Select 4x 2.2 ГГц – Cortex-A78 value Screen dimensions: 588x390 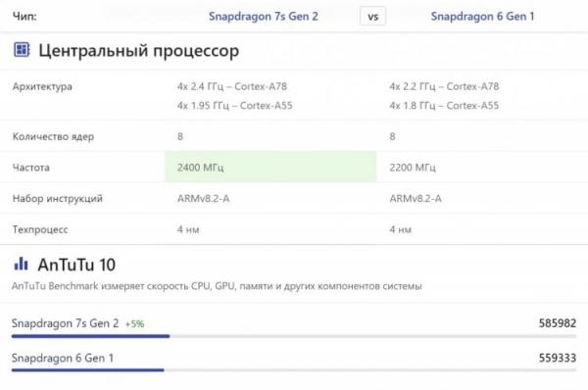pos(444,86)
